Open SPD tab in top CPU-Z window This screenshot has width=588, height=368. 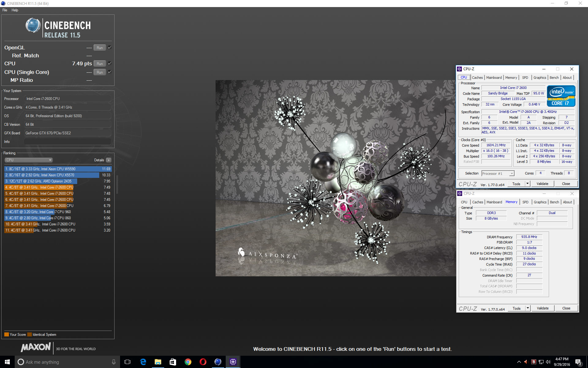(525, 78)
